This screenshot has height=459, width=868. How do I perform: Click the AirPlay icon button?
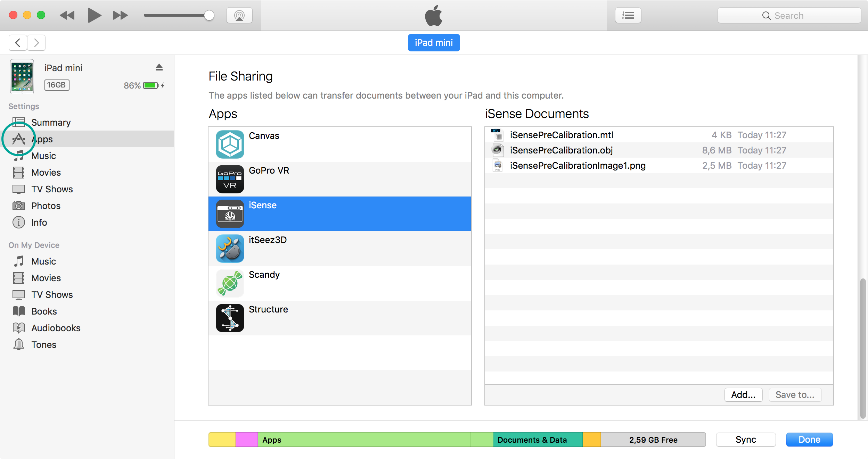pos(239,15)
